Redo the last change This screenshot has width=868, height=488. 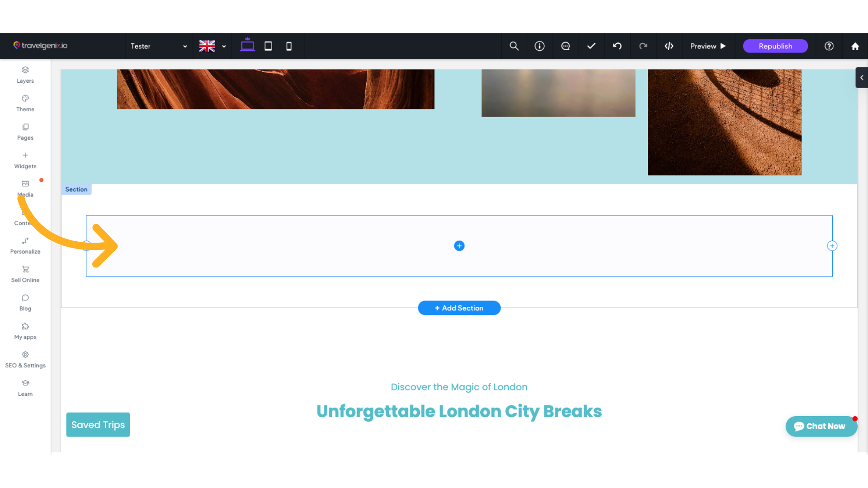(643, 46)
